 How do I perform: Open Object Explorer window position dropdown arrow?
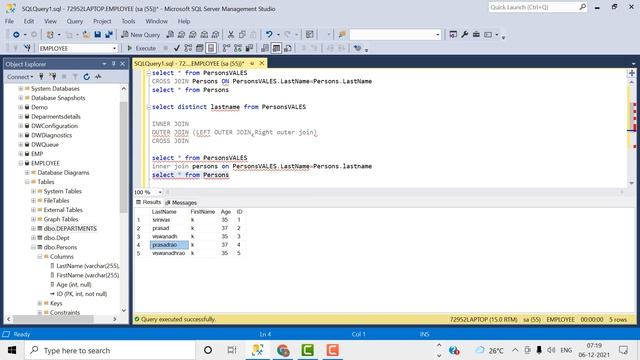(104, 64)
